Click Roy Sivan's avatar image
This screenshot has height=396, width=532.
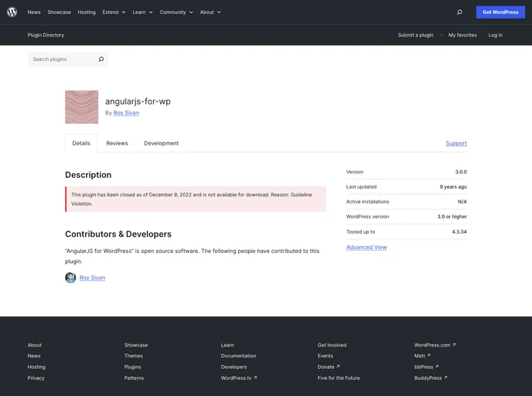click(70, 278)
